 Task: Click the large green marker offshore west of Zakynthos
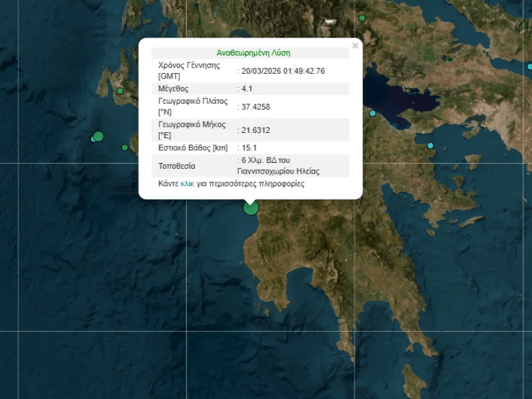click(x=98, y=136)
